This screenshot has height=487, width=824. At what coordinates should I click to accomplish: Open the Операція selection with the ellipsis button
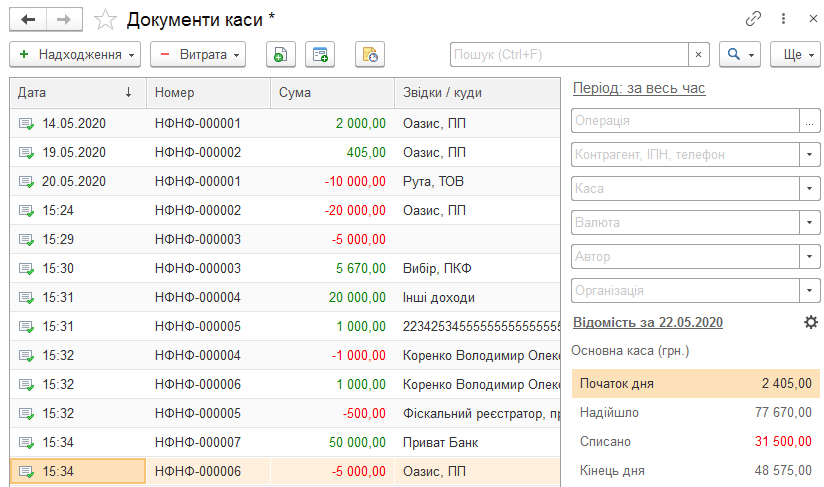[x=809, y=121]
